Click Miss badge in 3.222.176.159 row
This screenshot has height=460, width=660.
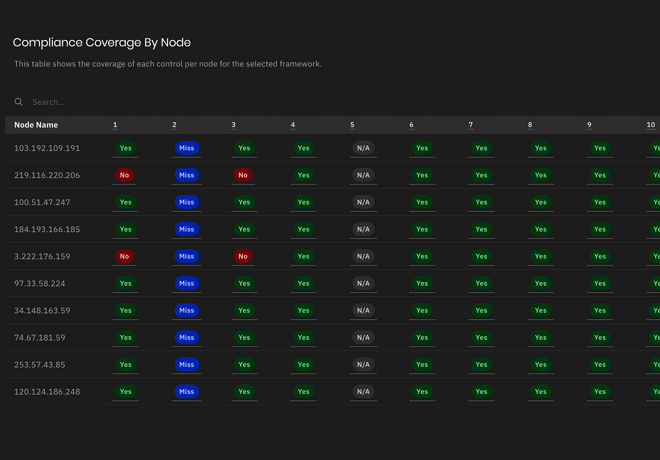(186, 256)
